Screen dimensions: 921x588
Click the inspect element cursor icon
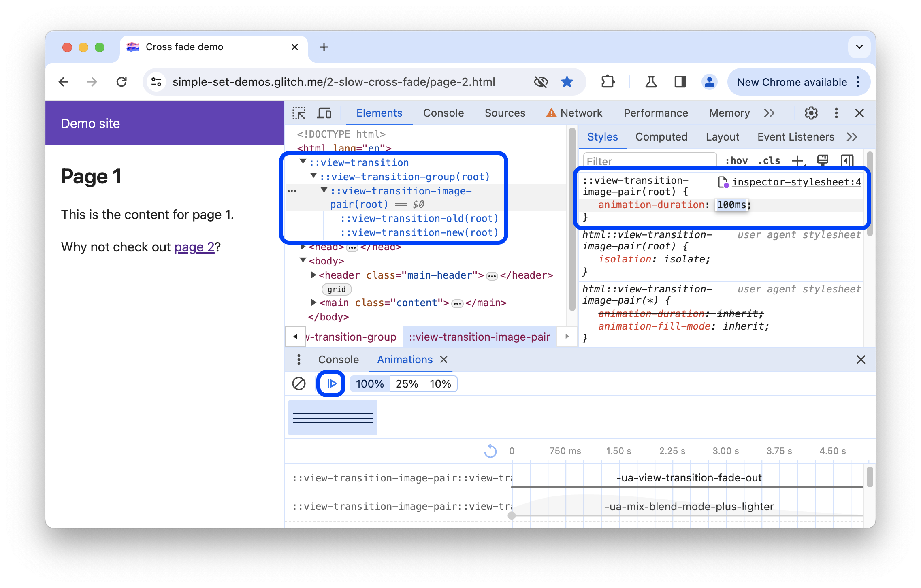pos(300,113)
